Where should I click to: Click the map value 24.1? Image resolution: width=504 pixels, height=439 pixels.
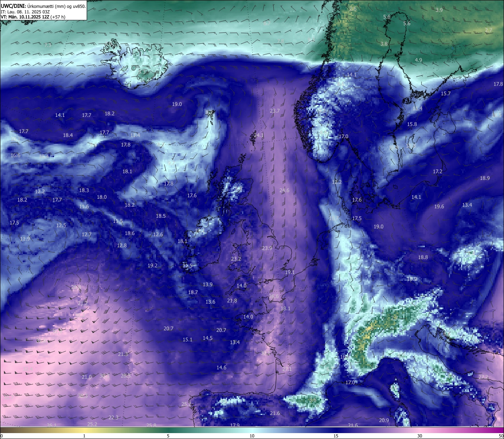tap(259, 135)
